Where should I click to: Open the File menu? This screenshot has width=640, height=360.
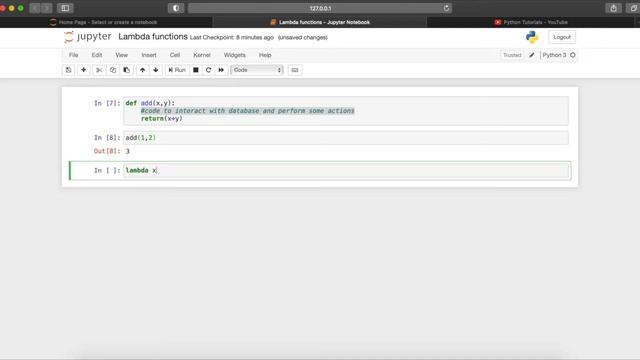point(73,55)
